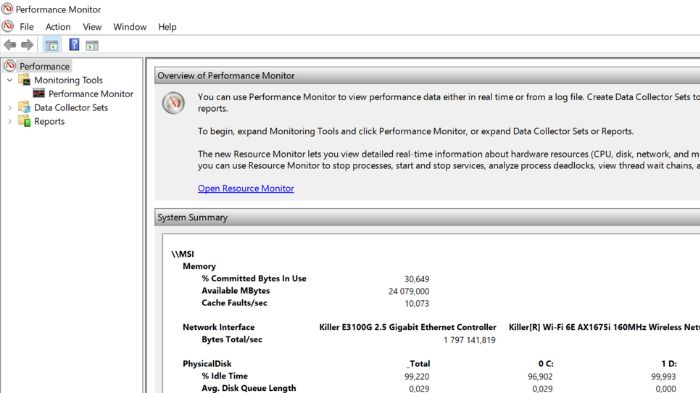
Task: Select Performance Monitor tree item
Action: (91, 94)
